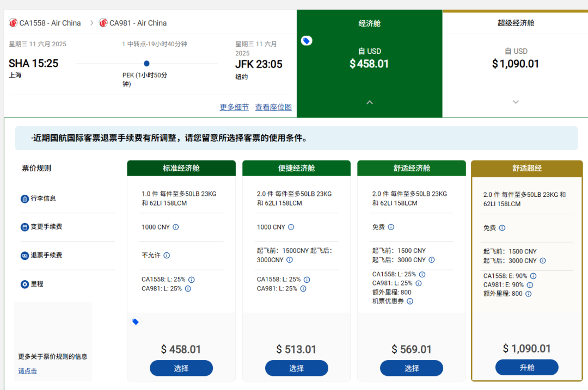
Task: Click info icon beside 额外里程: 800 in 舒适超经
Action: pyautogui.click(x=528, y=294)
